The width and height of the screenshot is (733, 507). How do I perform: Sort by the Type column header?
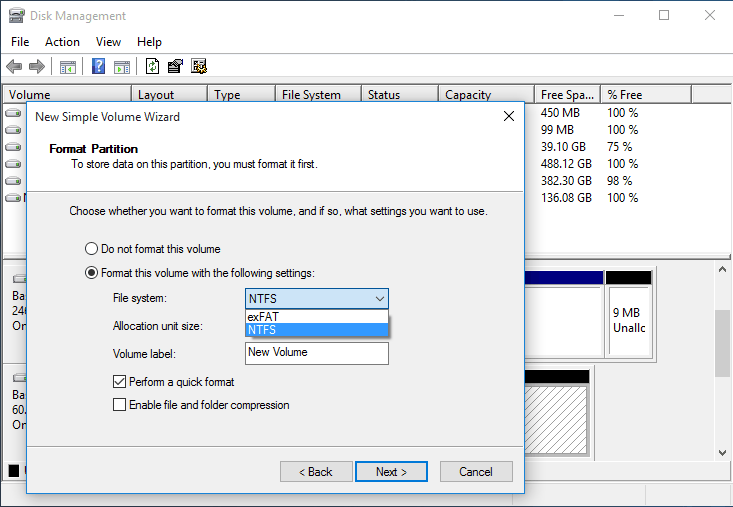click(242, 94)
